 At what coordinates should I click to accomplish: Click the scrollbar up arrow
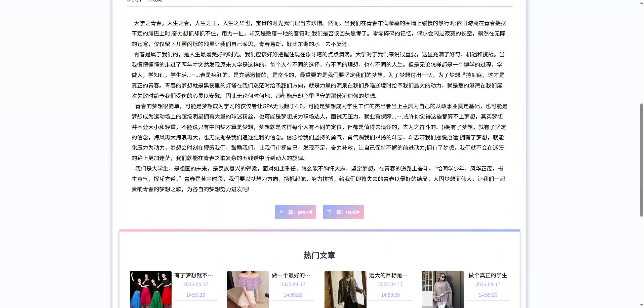click(641, 3)
